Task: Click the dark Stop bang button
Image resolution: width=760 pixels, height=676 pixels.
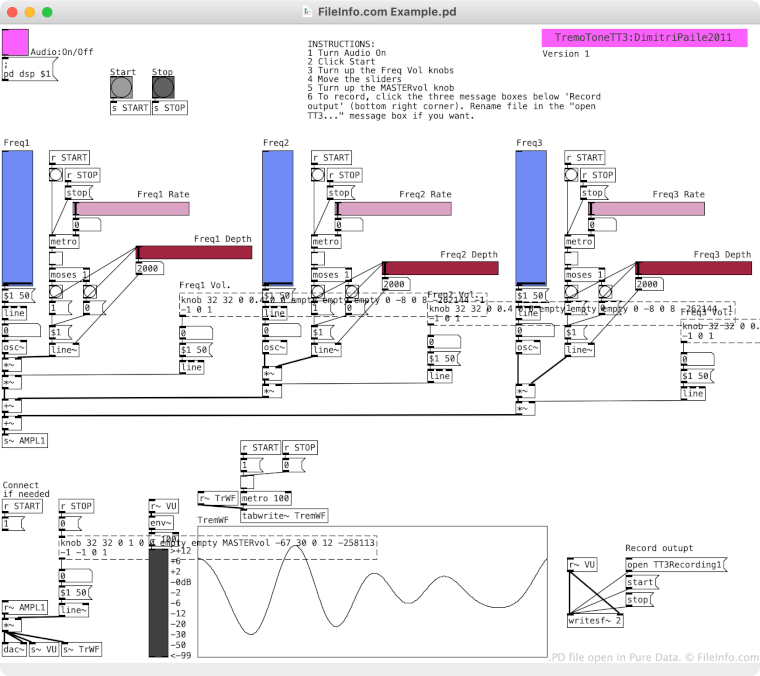Action: click(x=163, y=88)
